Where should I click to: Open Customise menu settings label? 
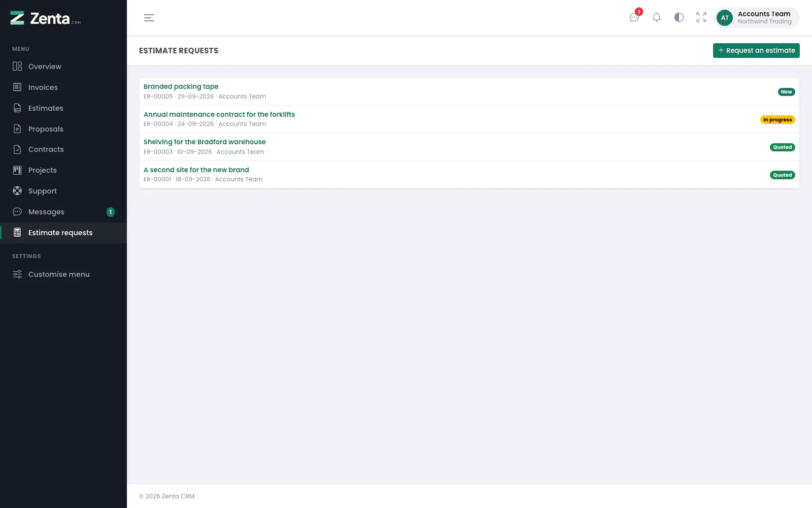[x=59, y=274]
